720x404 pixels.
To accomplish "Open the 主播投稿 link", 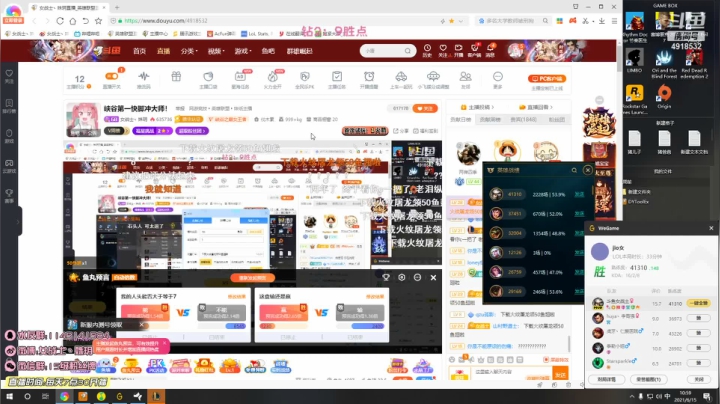I will click(x=478, y=107).
